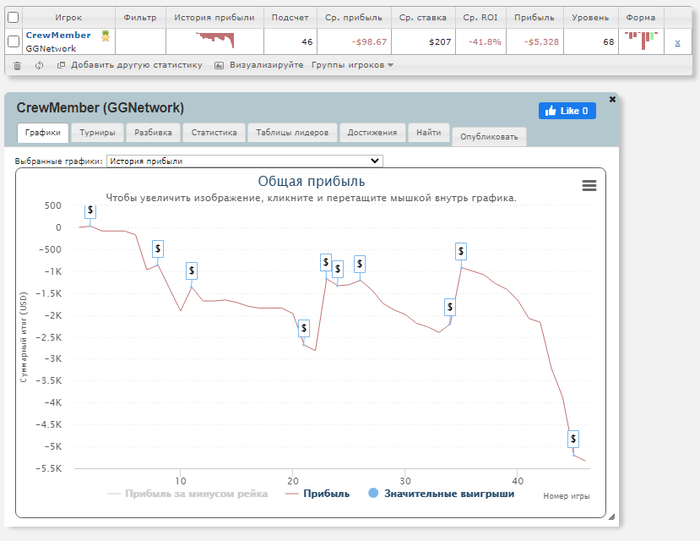Click the -$5,328 profit value
The image size is (700, 541).
pyautogui.click(x=542, y=42)
